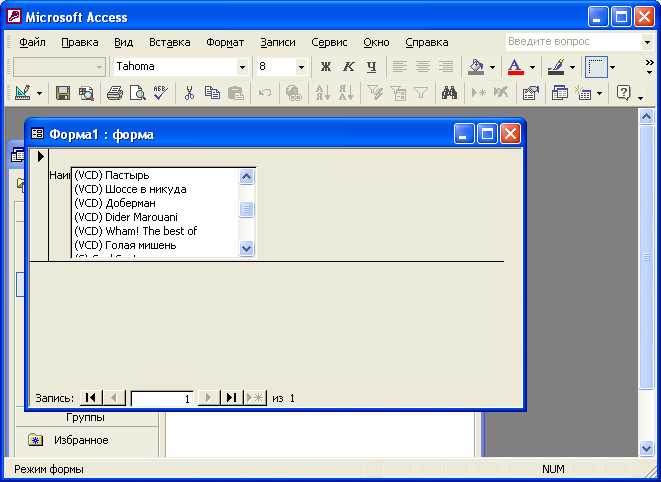The height and width of the screenshot is (482, 661).
Task: Expand the font size 8 dropdown
Action: tap(301, 67)
